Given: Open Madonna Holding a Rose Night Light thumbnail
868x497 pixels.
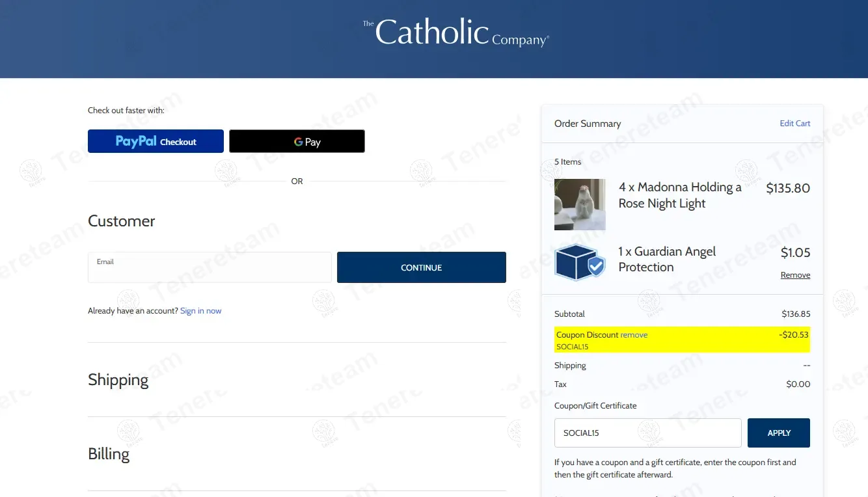Looking at the screenshot, I should pyautogui.click(x=580, y=204).
